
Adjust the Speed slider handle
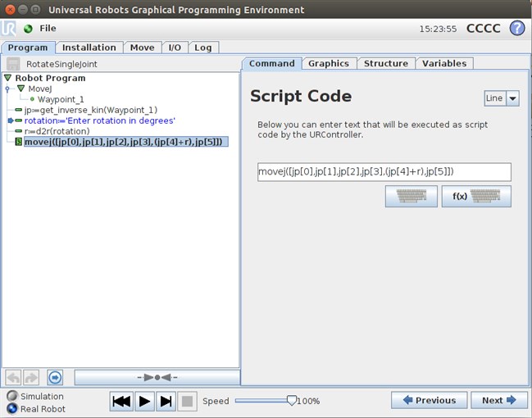[x=292, y=401]
